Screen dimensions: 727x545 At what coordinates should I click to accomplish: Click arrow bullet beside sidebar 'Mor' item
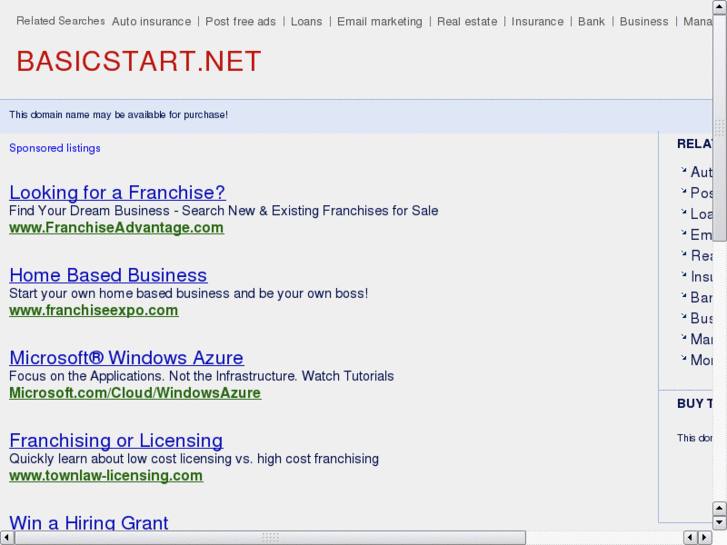[x=683, y=358]
